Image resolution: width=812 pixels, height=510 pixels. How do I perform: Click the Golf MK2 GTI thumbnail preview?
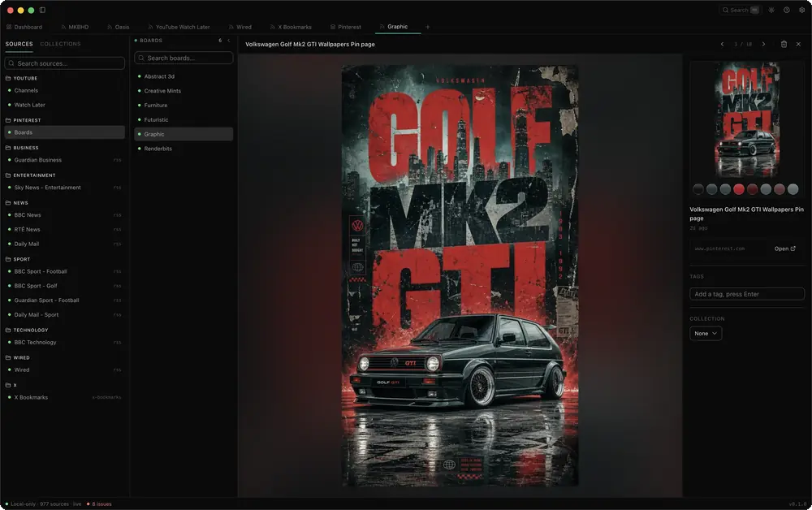click(747, 120)
